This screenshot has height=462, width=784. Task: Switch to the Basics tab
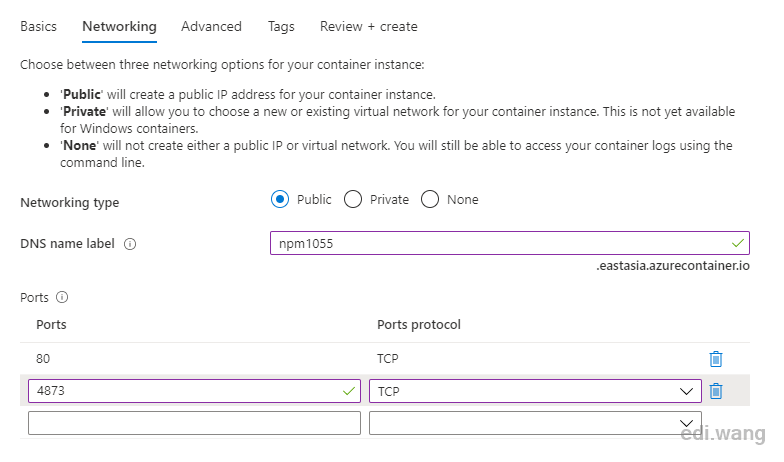(38, 26)
